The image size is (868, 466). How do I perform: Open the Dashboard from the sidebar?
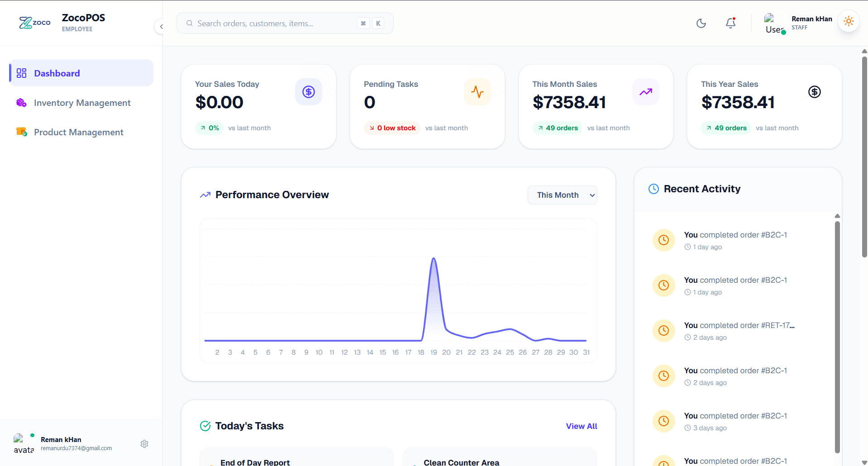click(57, 73)
